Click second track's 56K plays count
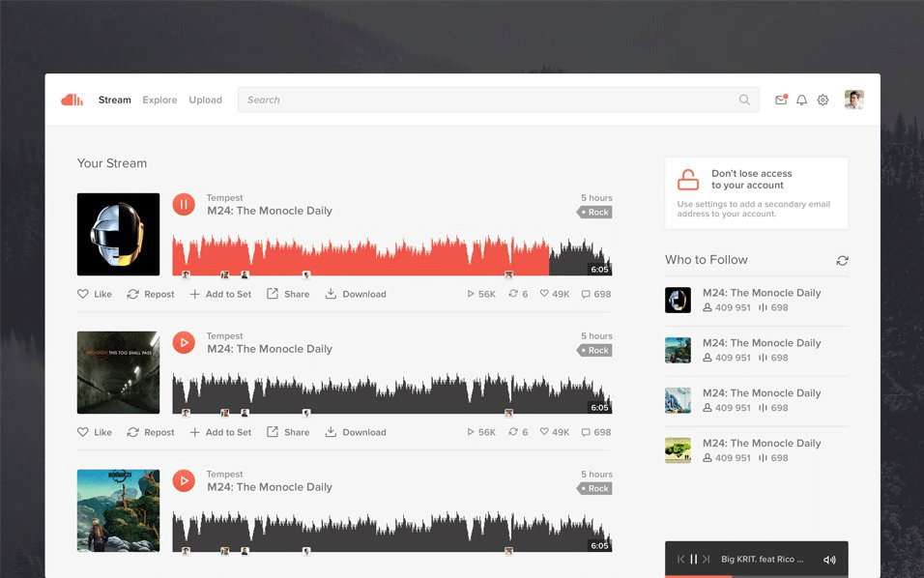 tap(481, 432)
